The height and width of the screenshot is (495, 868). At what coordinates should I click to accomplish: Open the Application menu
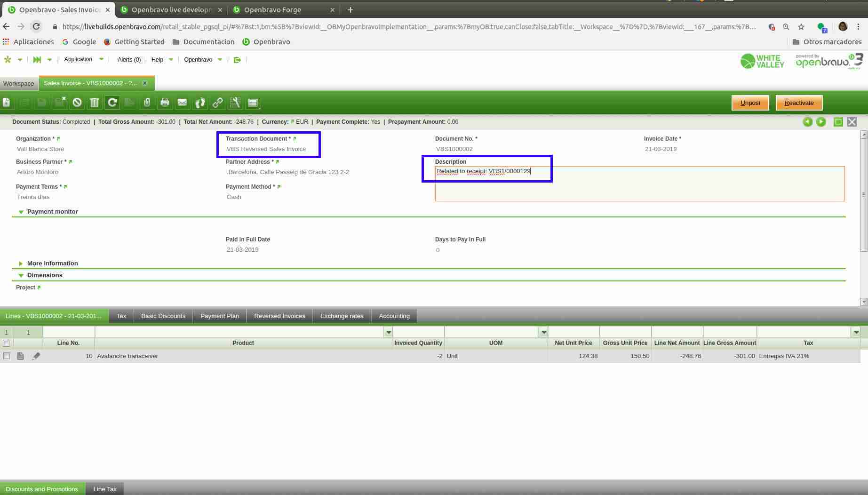point(83,60)
